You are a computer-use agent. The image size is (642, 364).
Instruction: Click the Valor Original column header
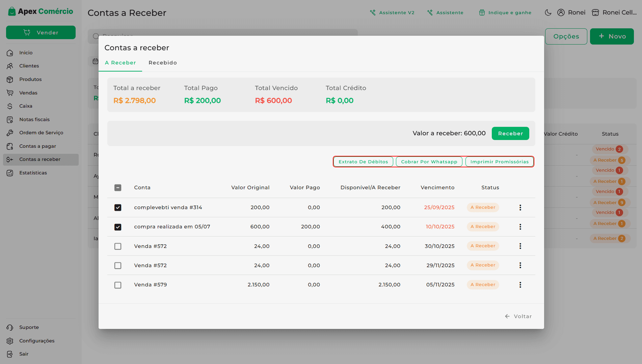[250, 188]
